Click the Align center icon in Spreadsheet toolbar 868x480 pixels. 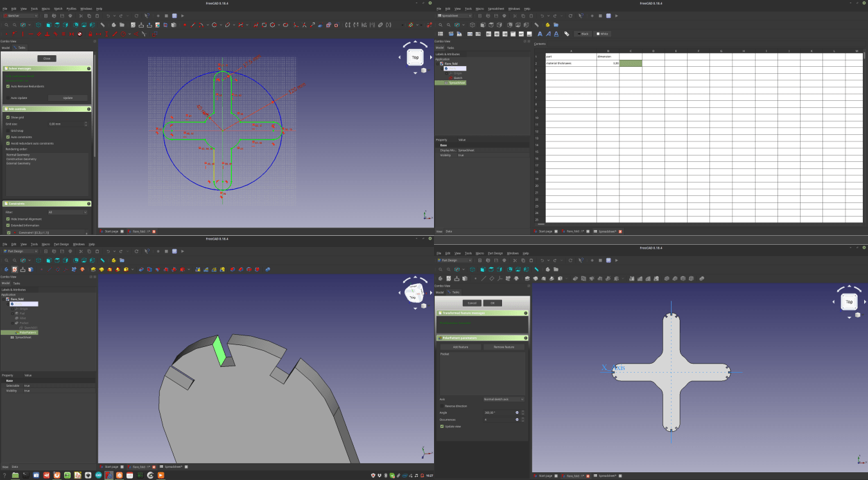(497, 33)
